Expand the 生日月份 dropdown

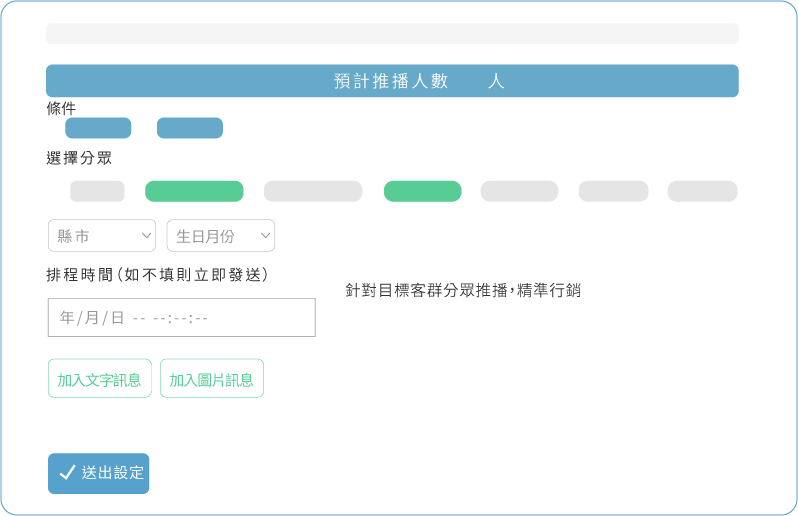coord(220,236)
